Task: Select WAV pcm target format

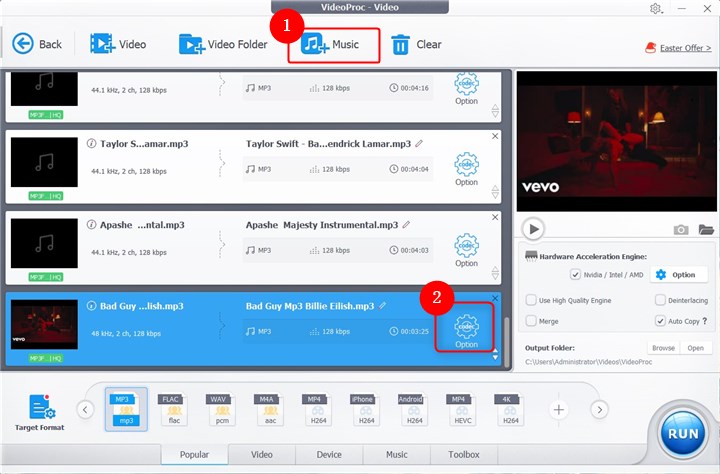Action: [x=222, y=409]
